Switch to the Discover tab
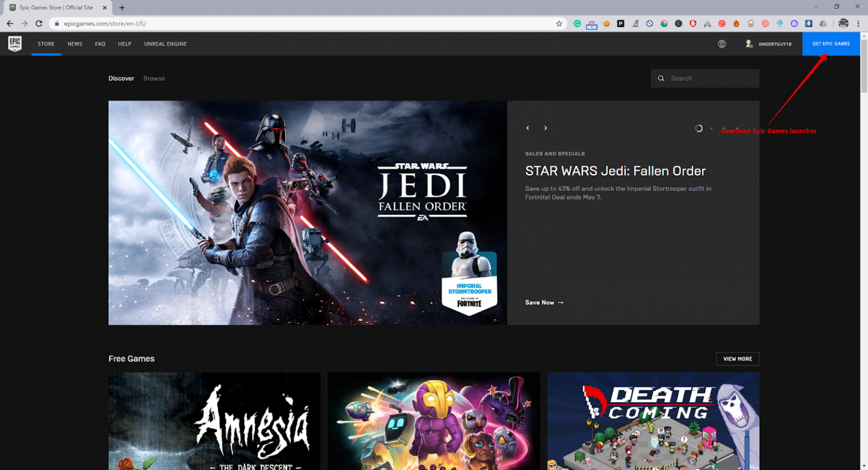 [121, 79]
